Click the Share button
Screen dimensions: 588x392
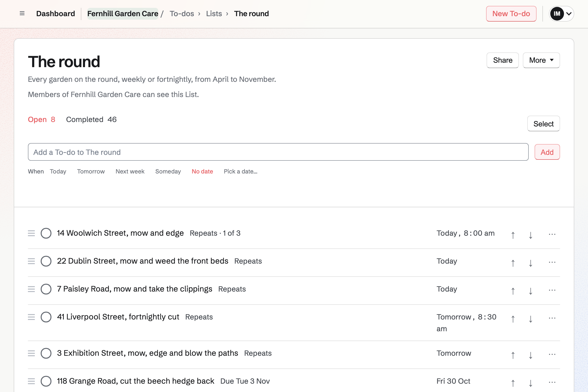tap(502, 60)
